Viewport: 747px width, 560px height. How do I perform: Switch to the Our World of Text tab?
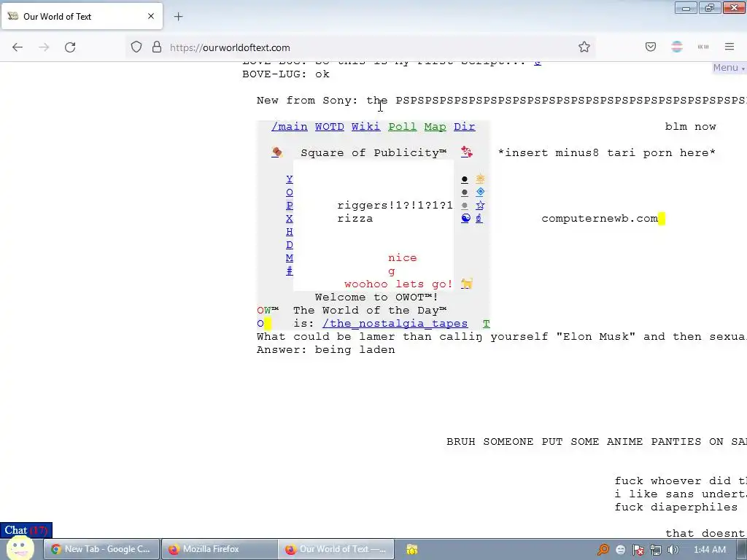click(x=82, y=16)
